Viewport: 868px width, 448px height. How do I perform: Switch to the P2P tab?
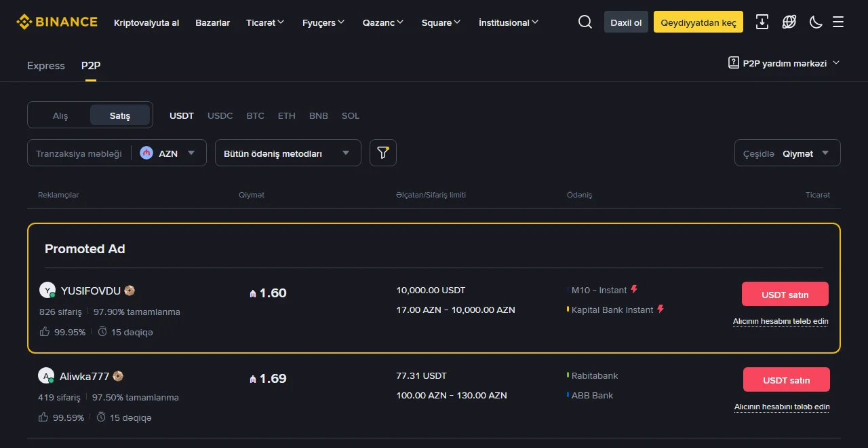point(91,66)
